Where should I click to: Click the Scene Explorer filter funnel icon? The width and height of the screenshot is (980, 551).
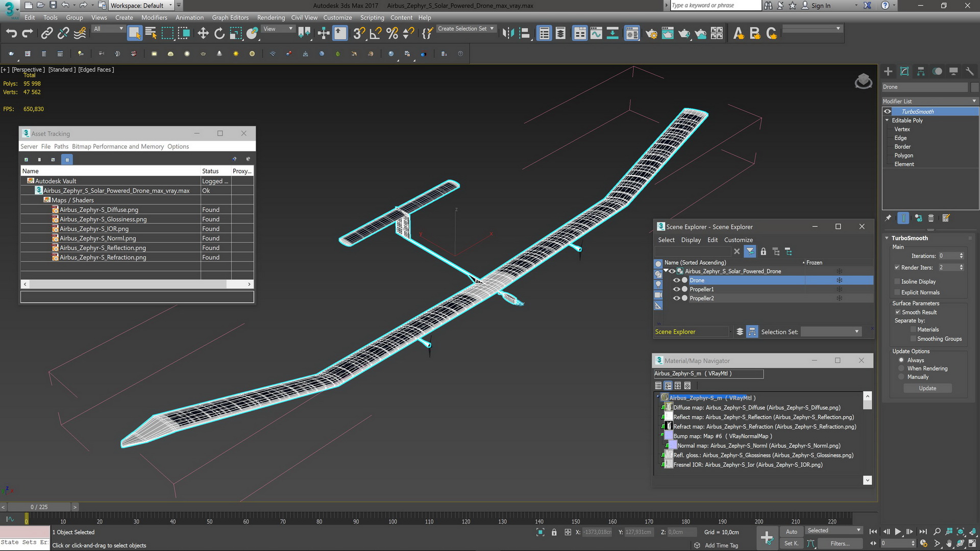point(750,252)
